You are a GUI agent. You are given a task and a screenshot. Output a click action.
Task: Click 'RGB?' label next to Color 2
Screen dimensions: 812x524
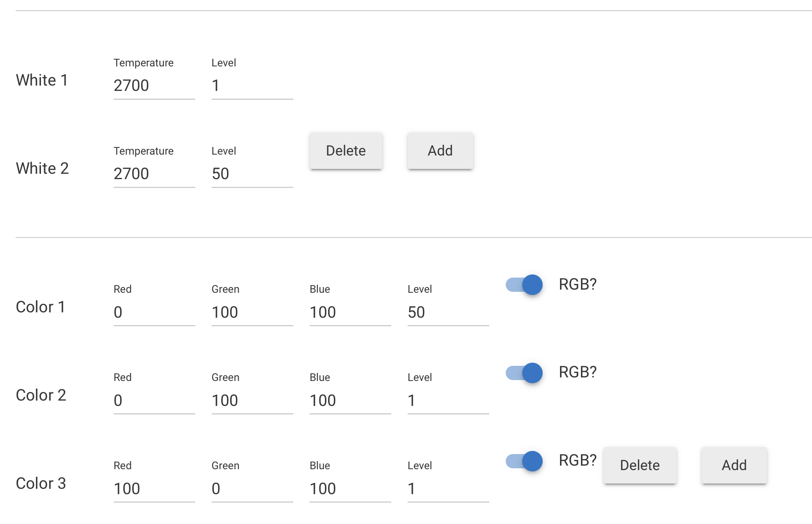[x=577, y=372]
